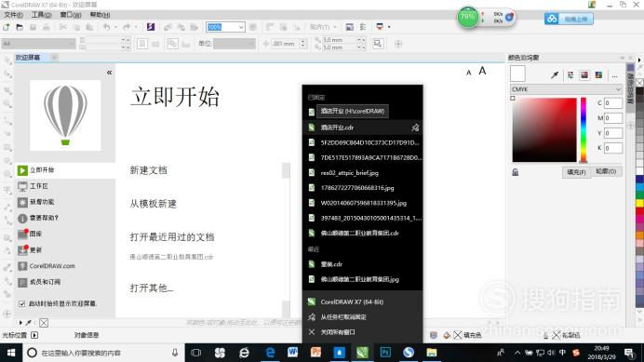Open the 文件 menu
Image resolution: width=644 pixels, height=362 pixels.
click(13, 15)
